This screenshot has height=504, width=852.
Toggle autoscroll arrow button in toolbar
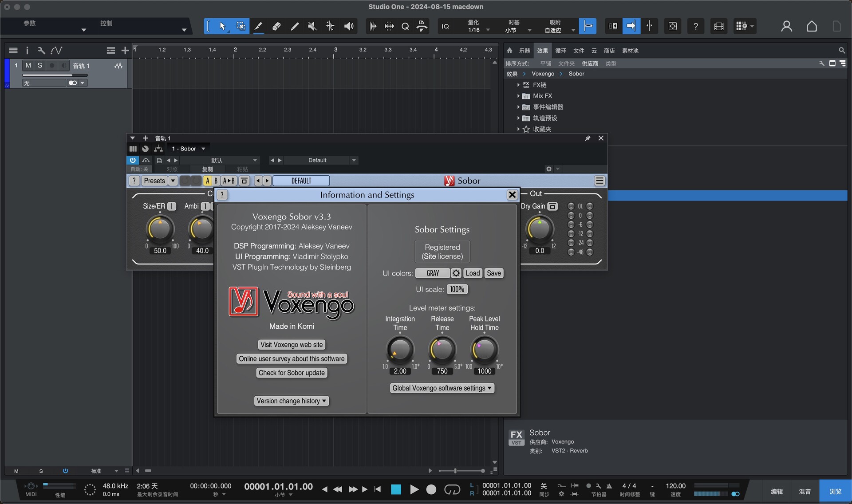tap(631, 26)
